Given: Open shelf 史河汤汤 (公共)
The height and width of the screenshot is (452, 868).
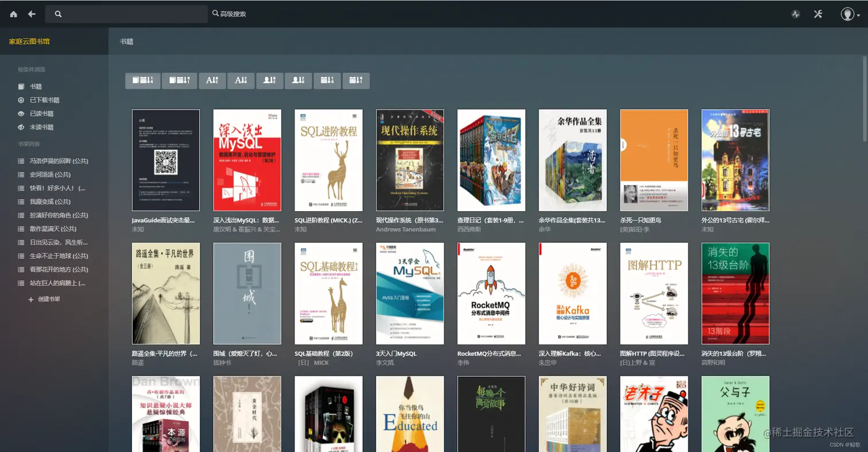Looking at the screenshot, I should (44, 174).
